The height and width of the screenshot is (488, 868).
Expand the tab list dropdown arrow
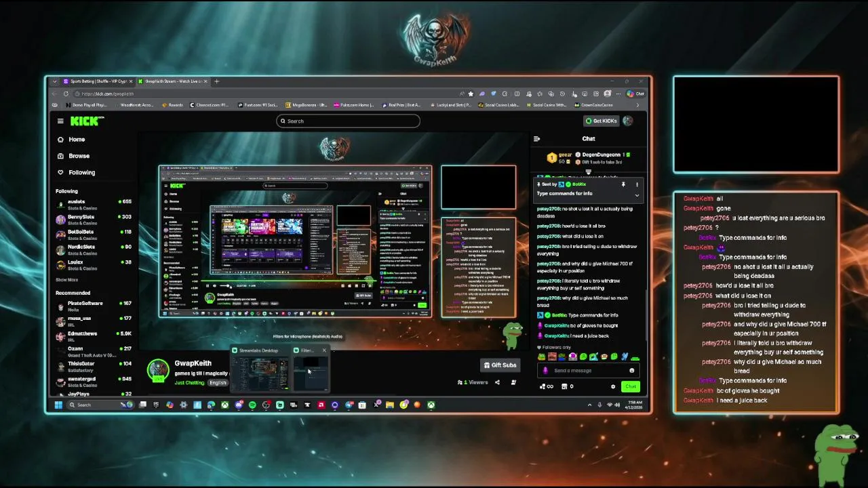click(x=54, y=81)
